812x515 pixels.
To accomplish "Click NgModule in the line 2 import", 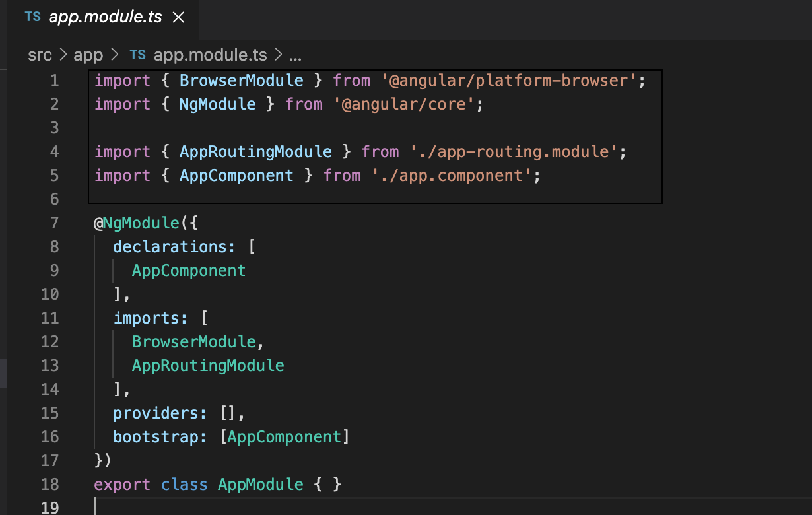I will (217, 104).
